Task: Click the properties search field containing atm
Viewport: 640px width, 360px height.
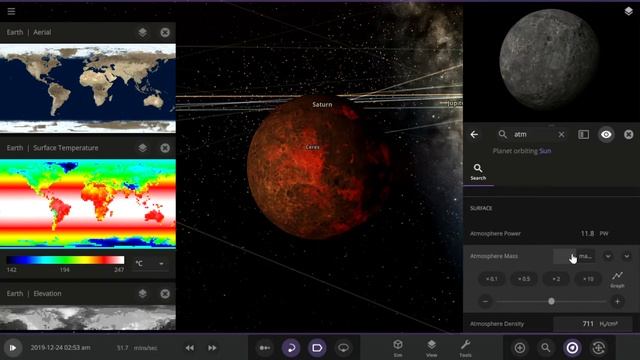Action: (531, 134)
